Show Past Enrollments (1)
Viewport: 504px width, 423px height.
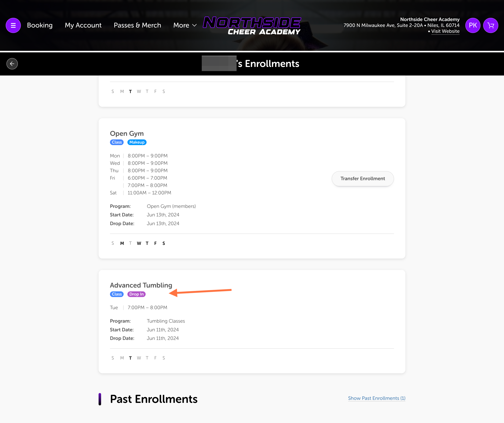point(377,398)
